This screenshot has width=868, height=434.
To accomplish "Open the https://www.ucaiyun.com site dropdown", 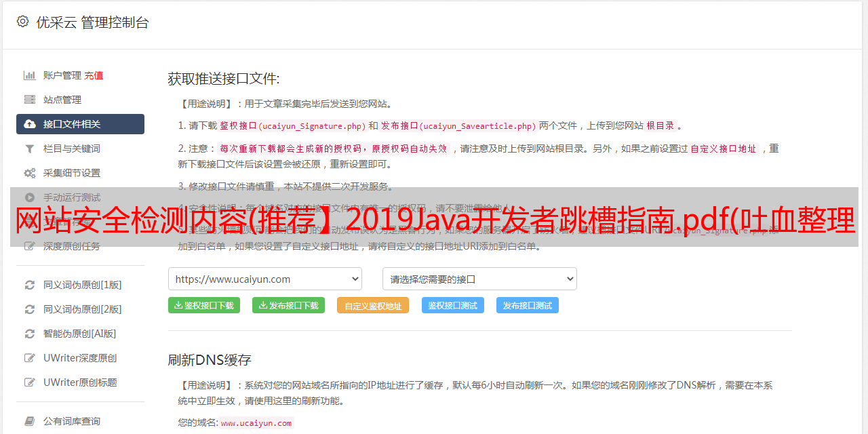I will pos(265,279).
